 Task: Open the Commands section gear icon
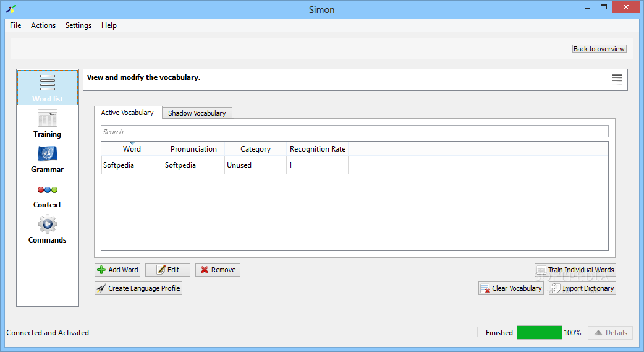click(x=47, y=224)
